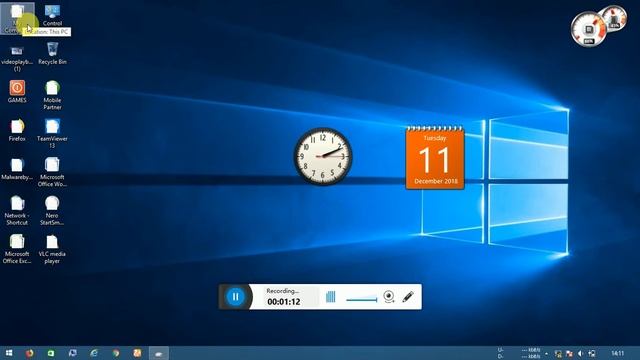Select the Microsoft Office Excel shortcut

point(17,249)
